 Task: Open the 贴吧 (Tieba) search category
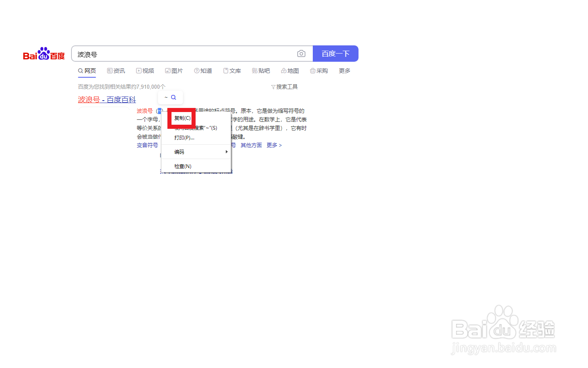click(x=261, y=70)
